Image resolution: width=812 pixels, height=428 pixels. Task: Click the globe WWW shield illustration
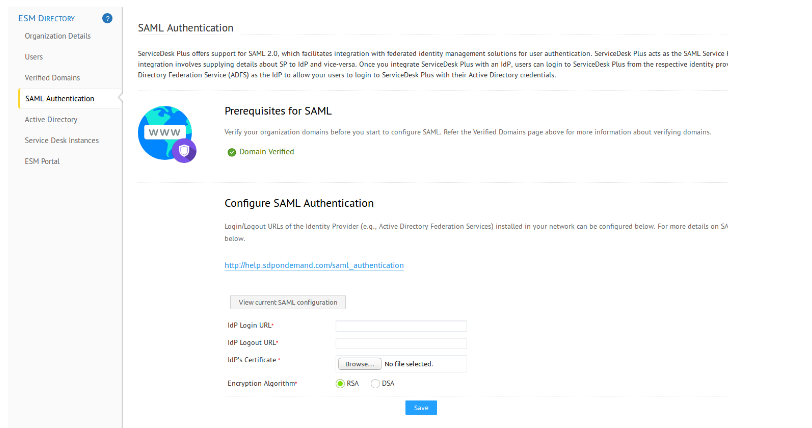tap(167, 134)
